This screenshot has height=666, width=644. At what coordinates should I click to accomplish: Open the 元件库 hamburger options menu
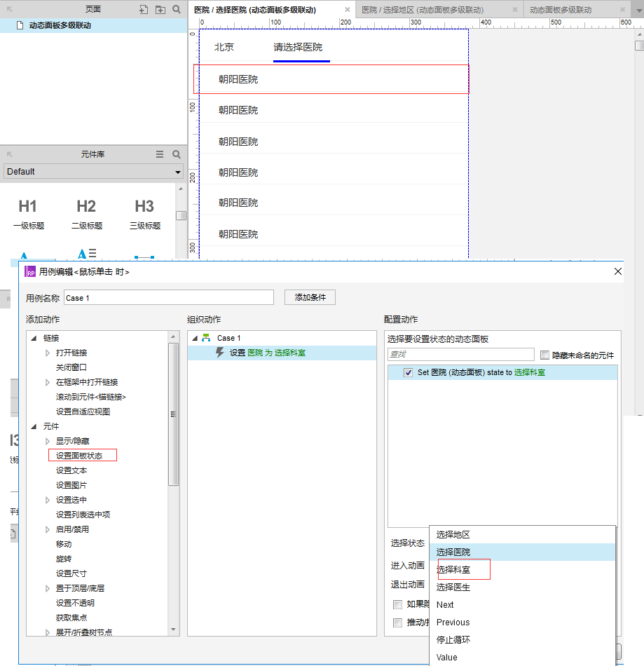(159, 154)
